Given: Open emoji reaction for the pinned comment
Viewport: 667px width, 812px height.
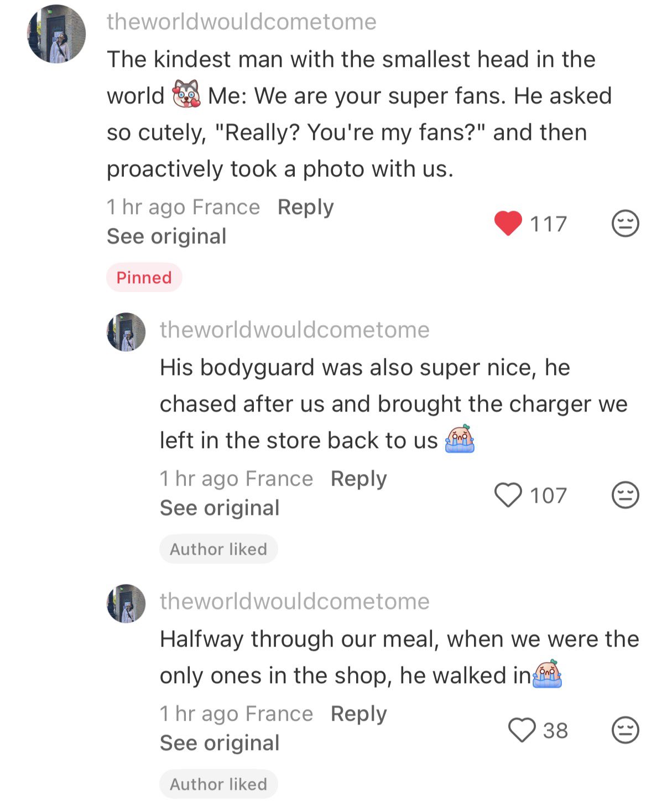Looking at the screenshot, I should click(625, 223).
